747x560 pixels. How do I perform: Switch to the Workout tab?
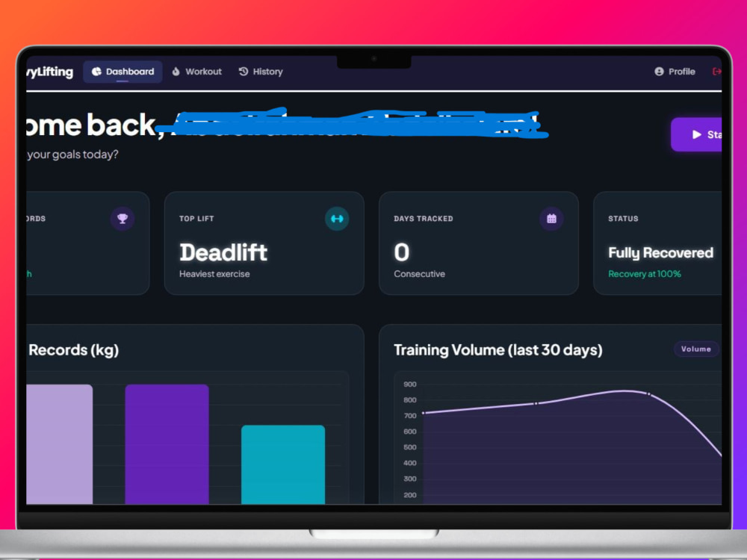(196, 72)
